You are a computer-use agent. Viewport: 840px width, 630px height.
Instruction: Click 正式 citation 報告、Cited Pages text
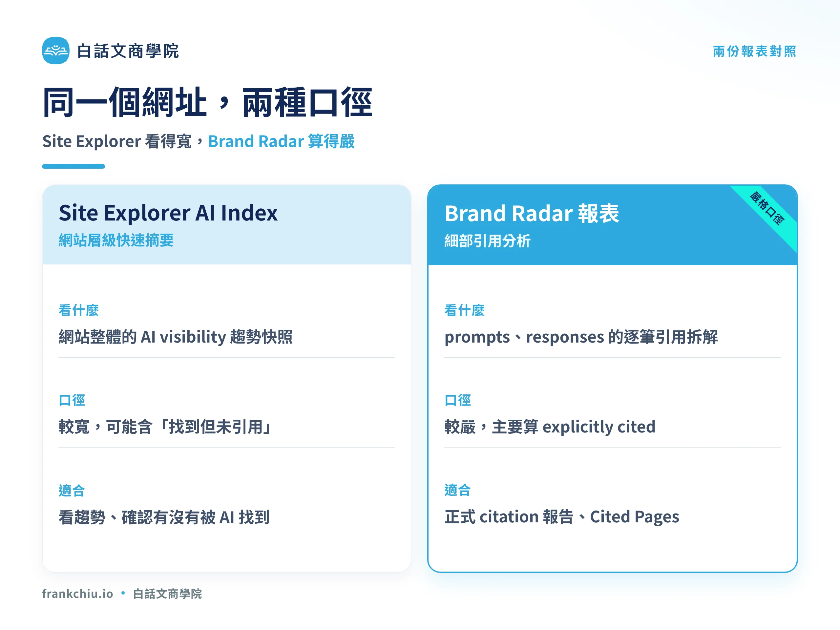point(562,517)
